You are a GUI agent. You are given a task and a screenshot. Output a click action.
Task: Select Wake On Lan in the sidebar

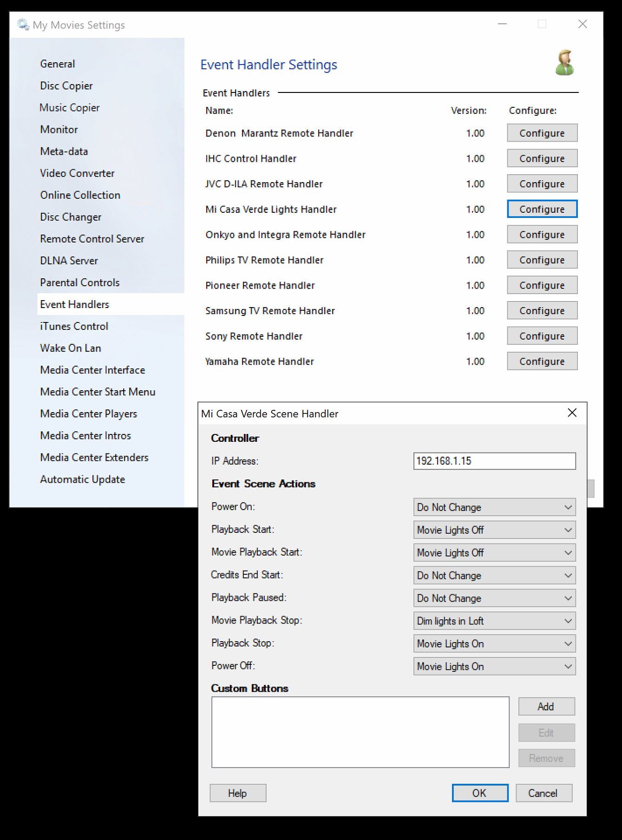[x=71, y=348]
